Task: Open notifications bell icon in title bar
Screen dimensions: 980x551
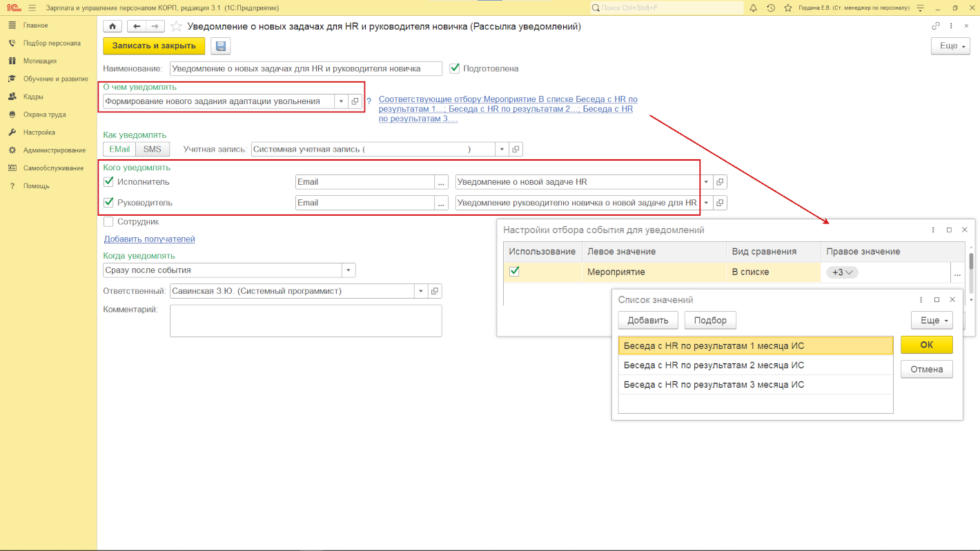Action: pos(753,8)
